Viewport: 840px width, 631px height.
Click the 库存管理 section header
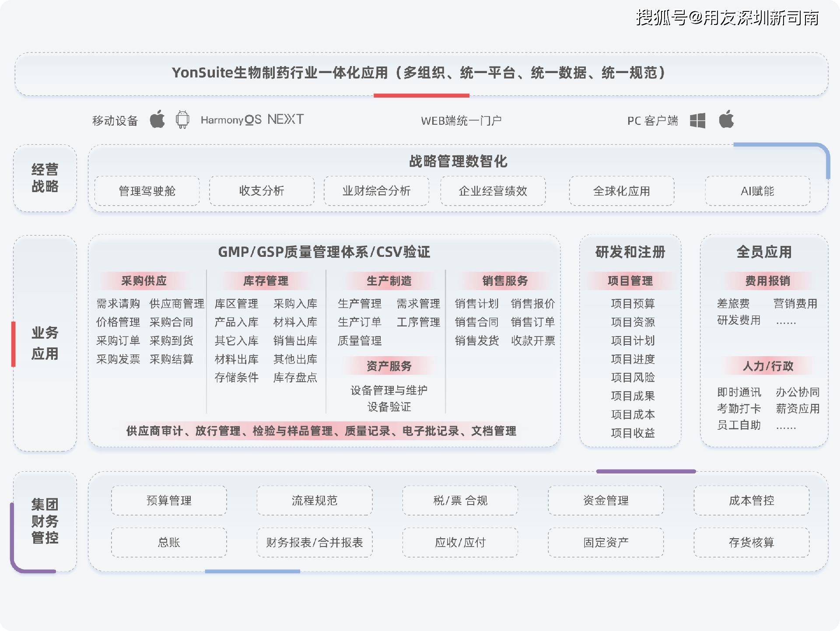tap(266, 280)
